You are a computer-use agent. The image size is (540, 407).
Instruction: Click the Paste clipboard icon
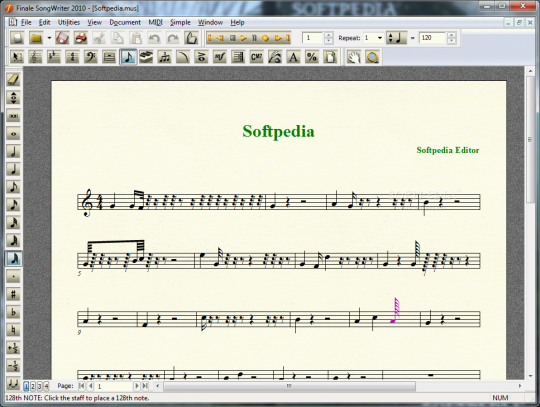tap(136, 38)
